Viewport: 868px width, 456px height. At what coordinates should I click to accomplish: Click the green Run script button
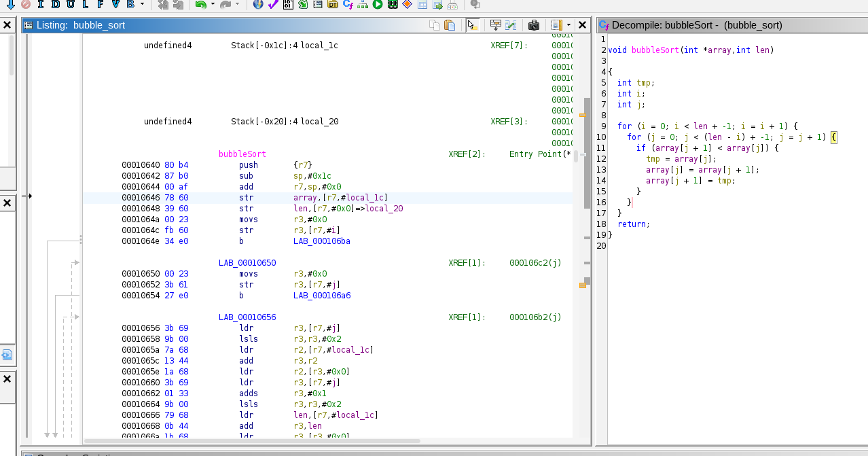pos(378,5)
